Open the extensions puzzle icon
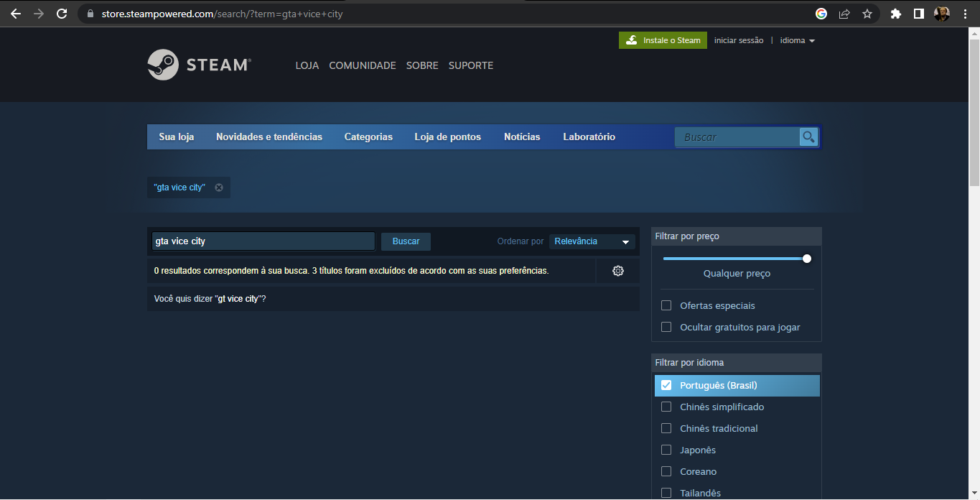 point(895,14)
